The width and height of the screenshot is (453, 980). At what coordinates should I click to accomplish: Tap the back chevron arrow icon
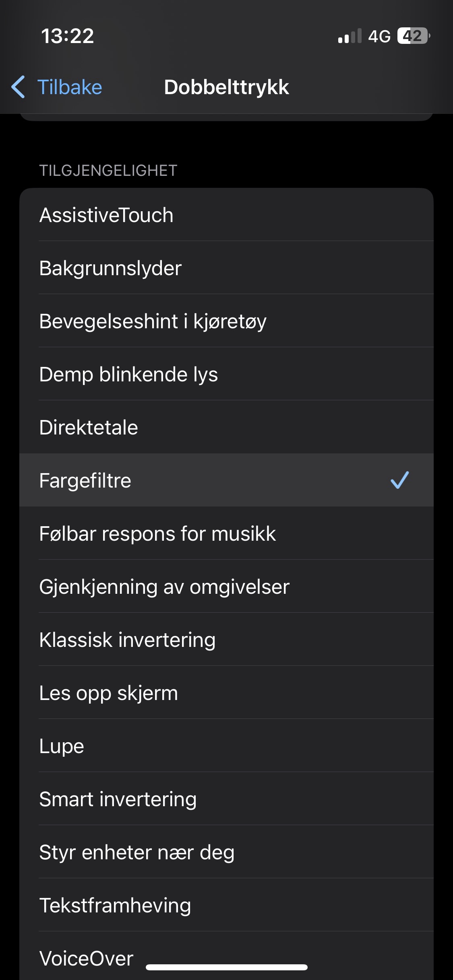pos(18,87)
